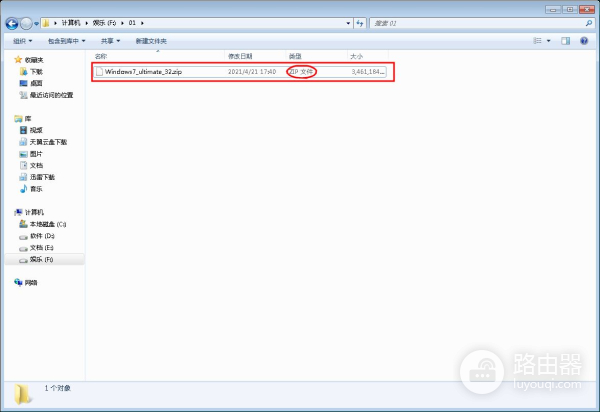Change view using the view icon
This screenshot has width=600, height=412.
[538, 41]
